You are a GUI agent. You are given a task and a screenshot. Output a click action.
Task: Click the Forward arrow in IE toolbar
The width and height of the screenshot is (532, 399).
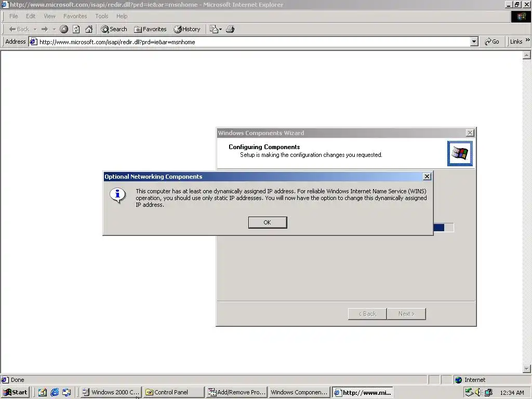(x=45, y=29)
